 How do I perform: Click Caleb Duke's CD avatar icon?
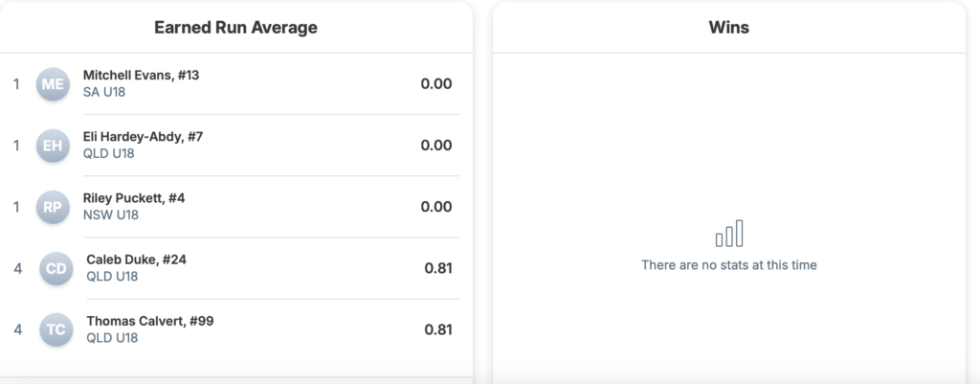[56, 268]
